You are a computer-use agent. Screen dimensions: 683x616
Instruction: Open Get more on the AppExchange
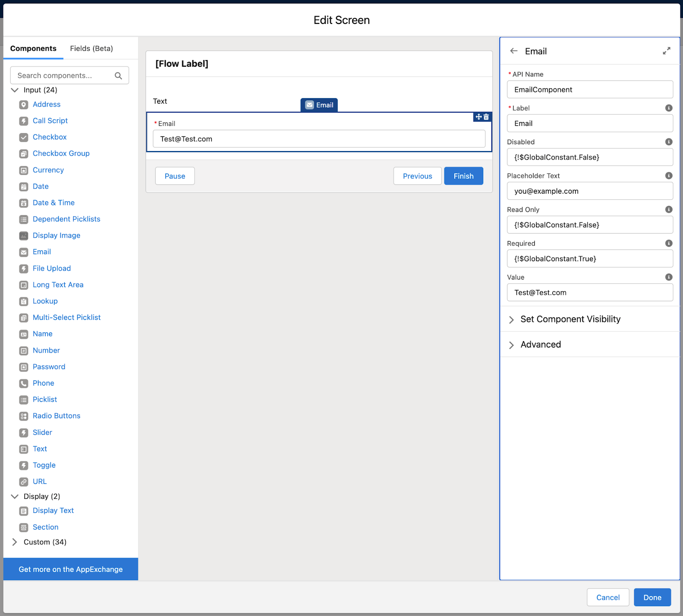[70, 569]
